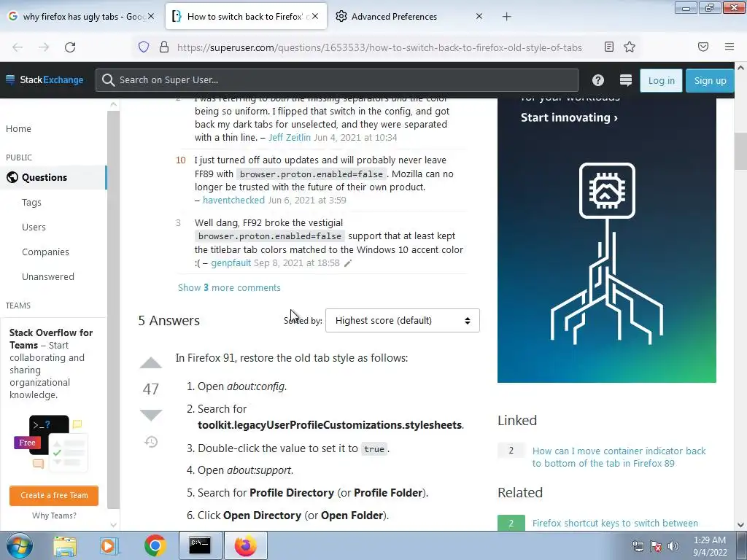747x560 pixels.
Task: Click the address bar URL
Action: [379, 47]
